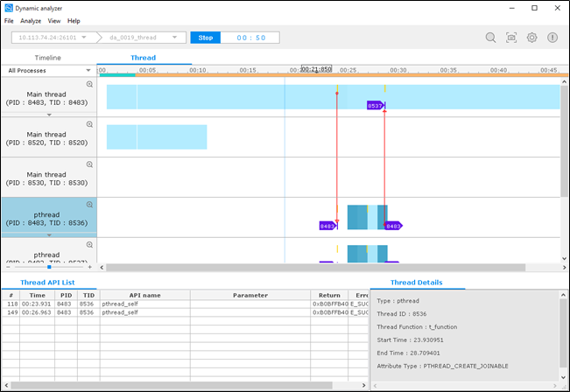The image size is (570, 392).
Task: Click the purple 8537 thread marker
Action: click(375, 105)
